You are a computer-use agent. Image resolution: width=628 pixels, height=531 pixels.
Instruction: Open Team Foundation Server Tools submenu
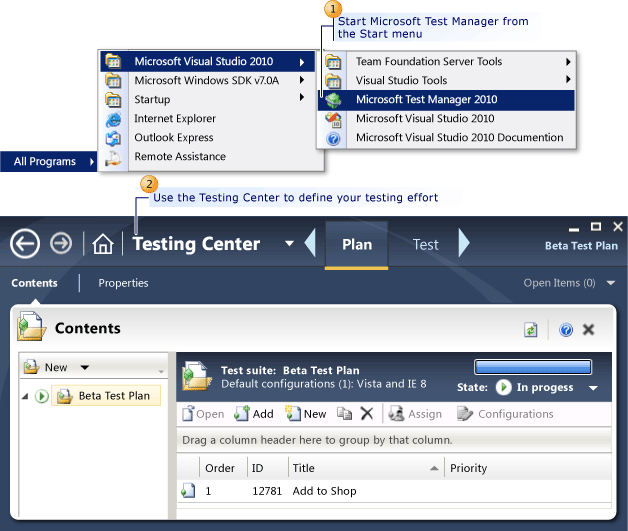pyautogui.click(x=446, y=61)
